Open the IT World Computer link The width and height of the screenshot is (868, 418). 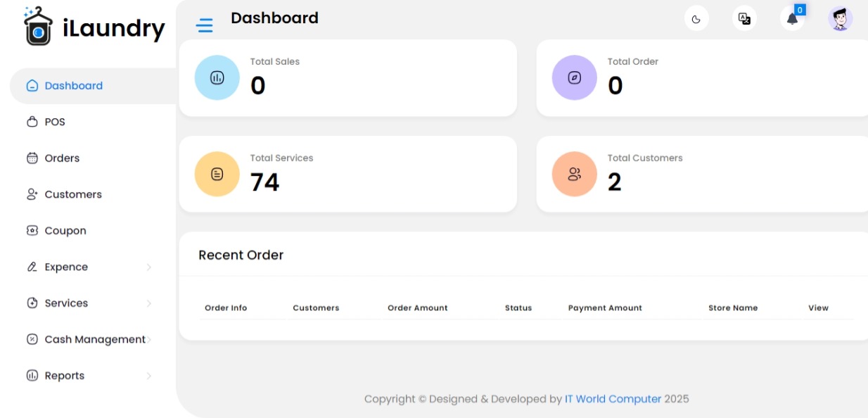click(613, 399)
